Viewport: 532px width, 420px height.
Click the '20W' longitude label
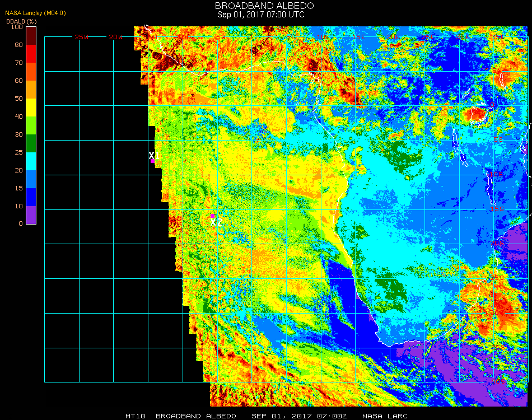(116, 37)
